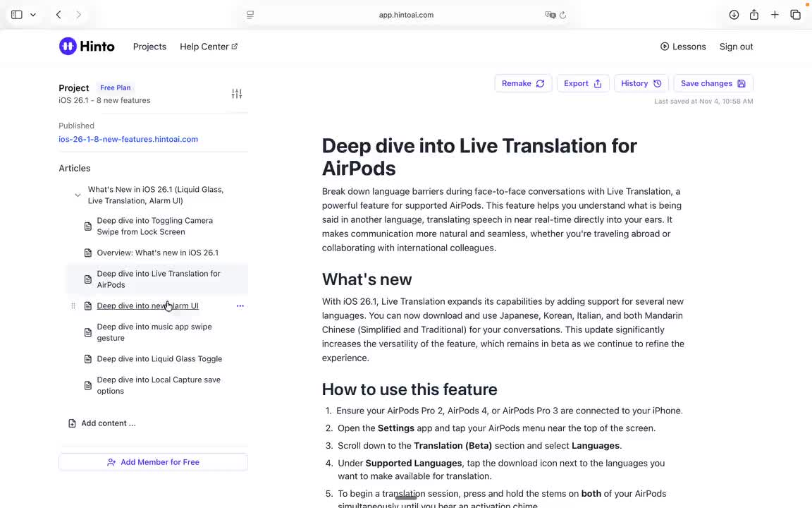Toggle the Safari sidebar
Screen dimensions: 812x508
click(17, 15)
